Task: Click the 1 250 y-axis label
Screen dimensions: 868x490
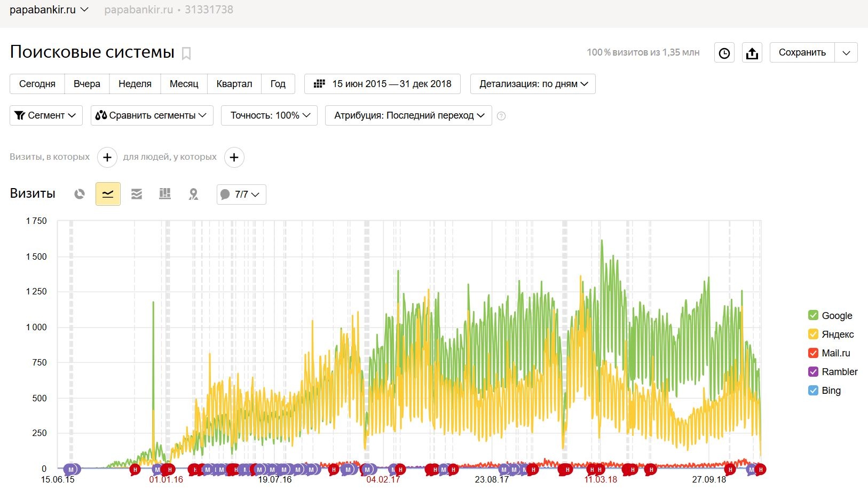Action: click(x=36, y=291)
